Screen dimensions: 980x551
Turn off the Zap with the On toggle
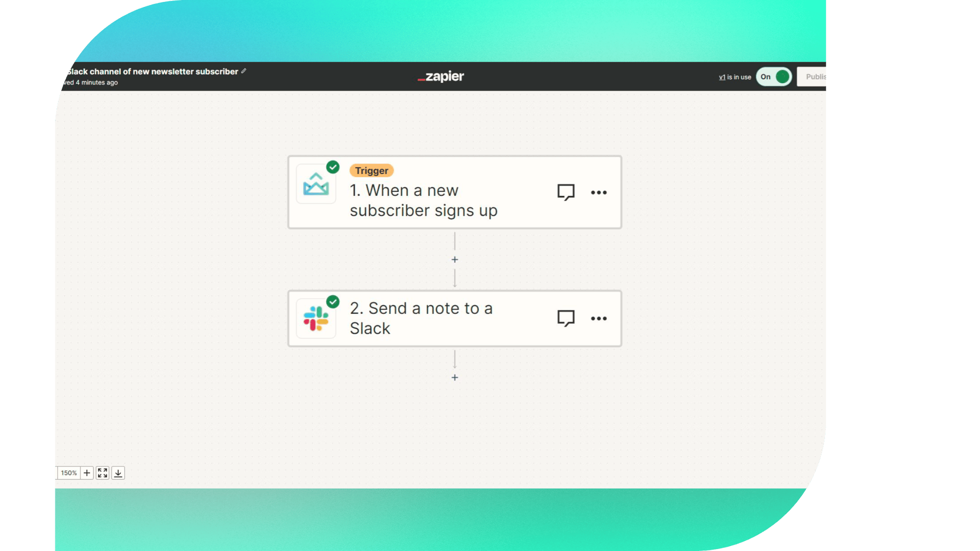pos(774,76)
